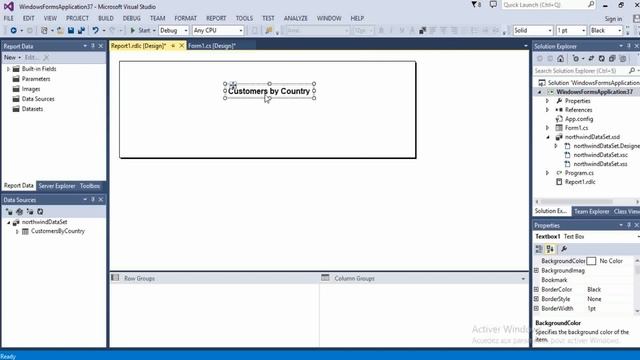
Task: Click the new project toolbar icon
Action: (x=44, y=31)
